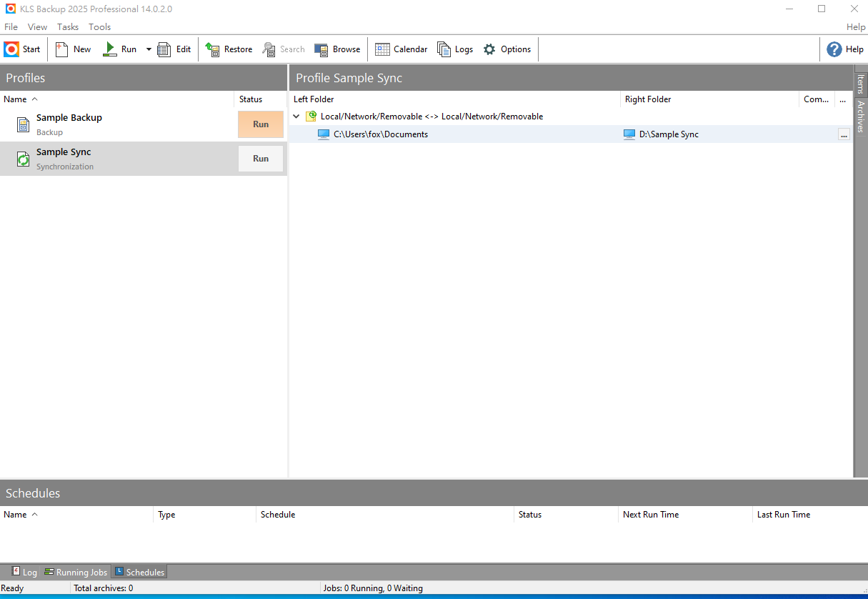868x599 pixels.
Task: Sort schedules by Name column
Action: point(76,515)
